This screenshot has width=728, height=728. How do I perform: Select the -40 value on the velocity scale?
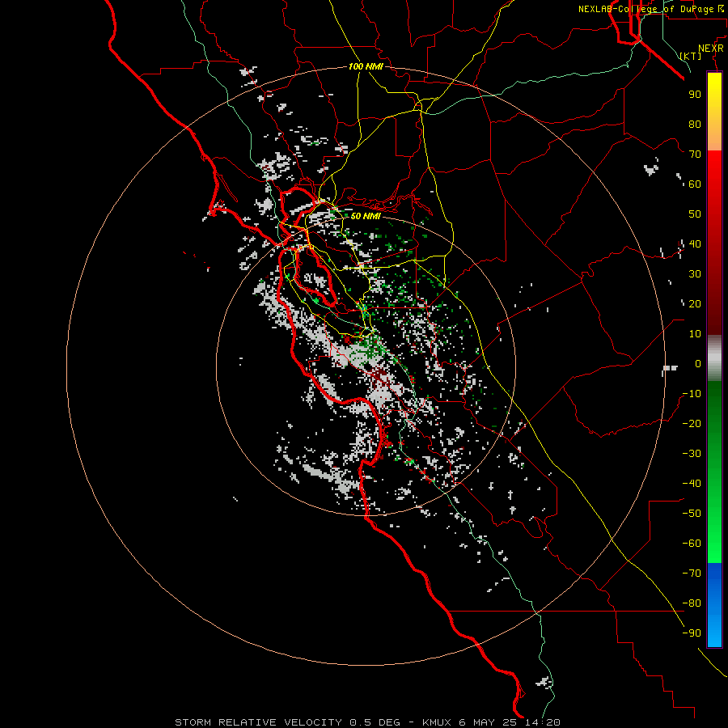692,484
